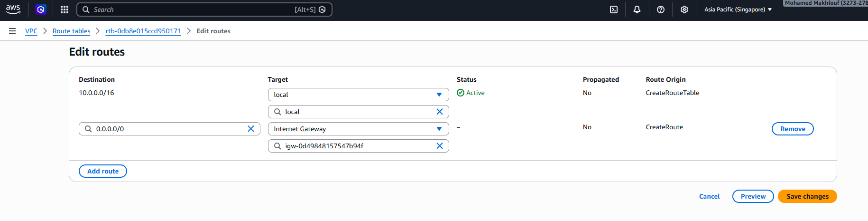Open the settings gear icon
The width and height of the screenshot is (868, 221).
684,10
